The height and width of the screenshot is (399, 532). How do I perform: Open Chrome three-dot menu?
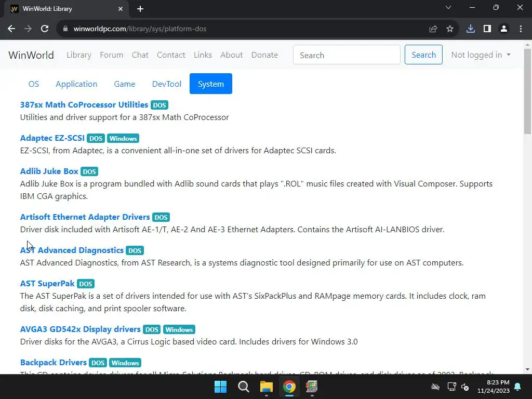pos(521,29)
